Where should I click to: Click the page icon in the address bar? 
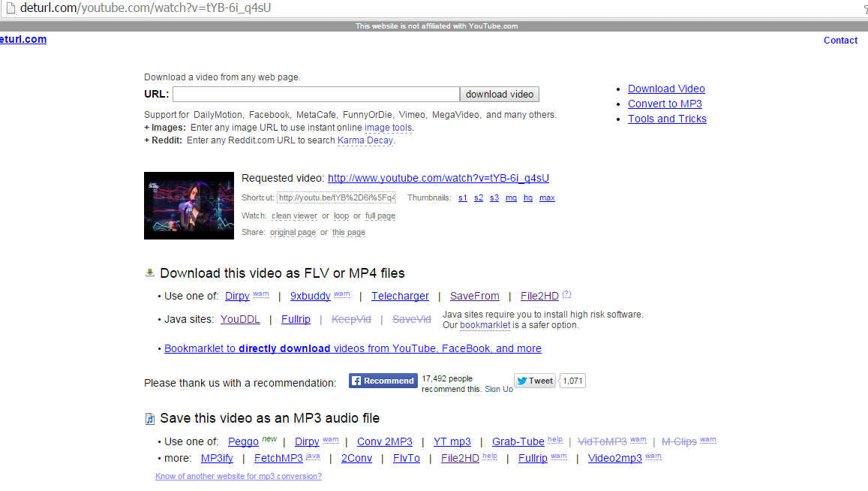click(x=11, y=8)
